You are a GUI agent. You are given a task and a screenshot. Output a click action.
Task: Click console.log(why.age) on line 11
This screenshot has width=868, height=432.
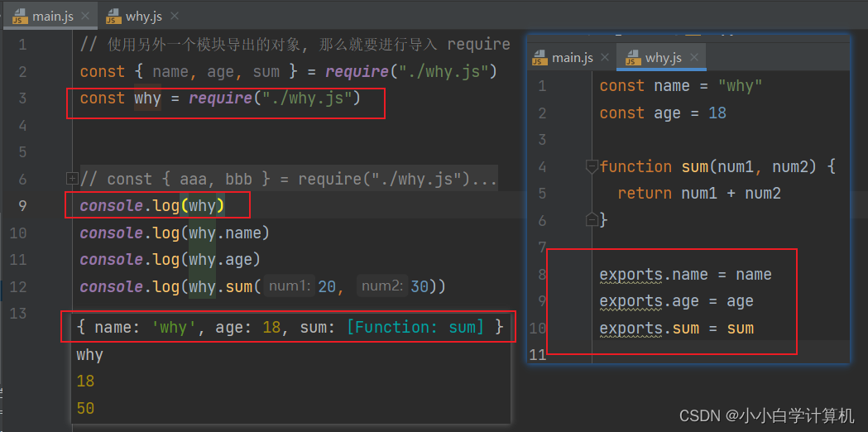(x=170, y=260)
